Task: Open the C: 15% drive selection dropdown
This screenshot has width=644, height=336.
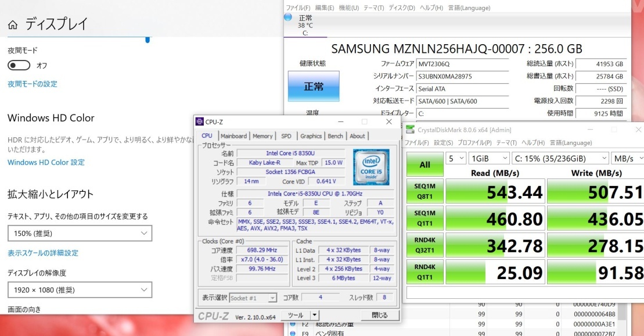Action: coord(560,158)
